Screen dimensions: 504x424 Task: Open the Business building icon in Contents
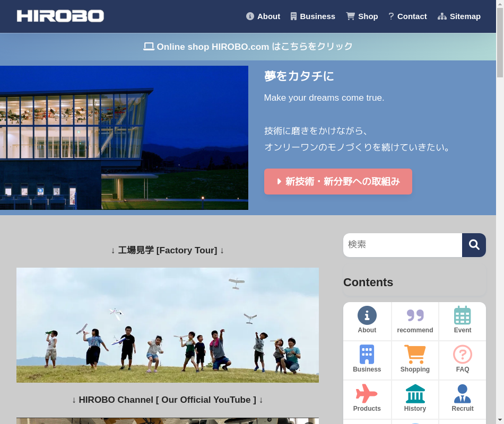pyautogui.click(x=367, y=355)
